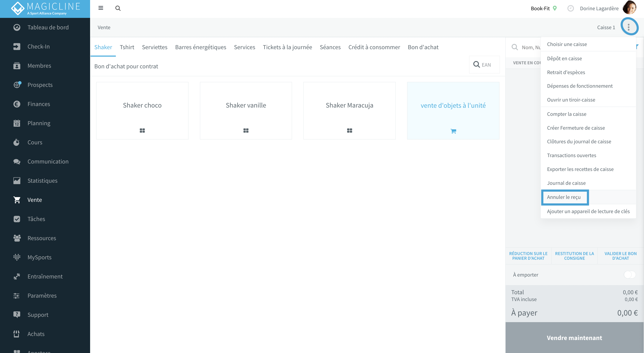This screenshot has height=353, width=644.
Task: Open the Membres sidebar icon
Action: coord(17,66)
